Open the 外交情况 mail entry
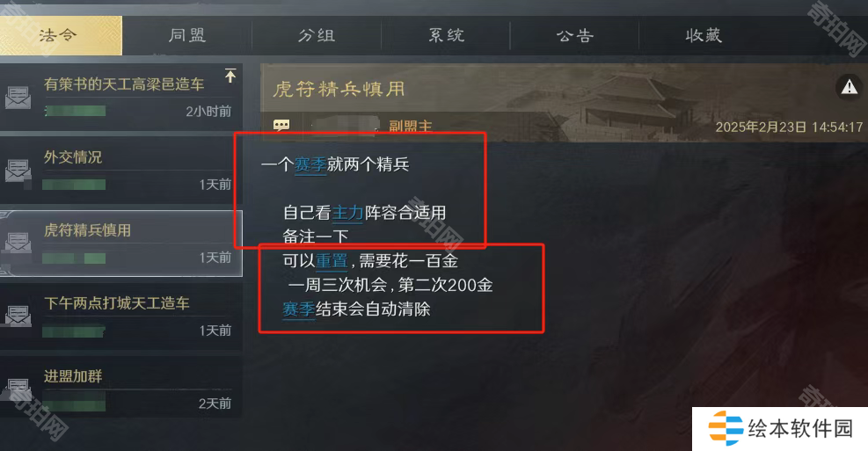Viewport: 868px width, 451px height. [121, 170]
